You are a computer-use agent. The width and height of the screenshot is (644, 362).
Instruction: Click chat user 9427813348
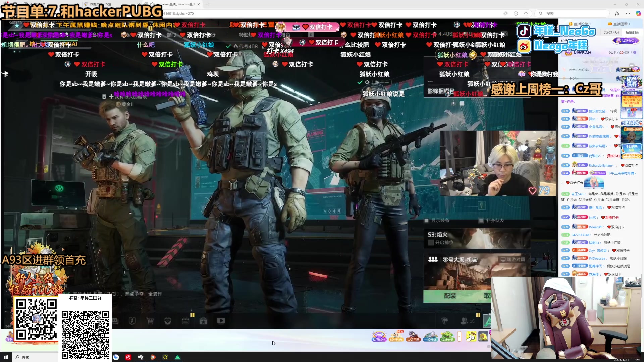point(580,235)
